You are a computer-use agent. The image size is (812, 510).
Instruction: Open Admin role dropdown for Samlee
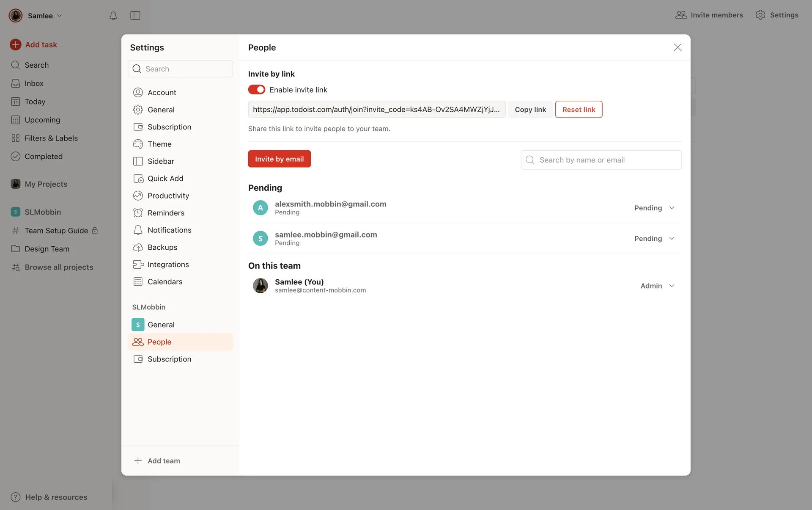coord(657,286)
